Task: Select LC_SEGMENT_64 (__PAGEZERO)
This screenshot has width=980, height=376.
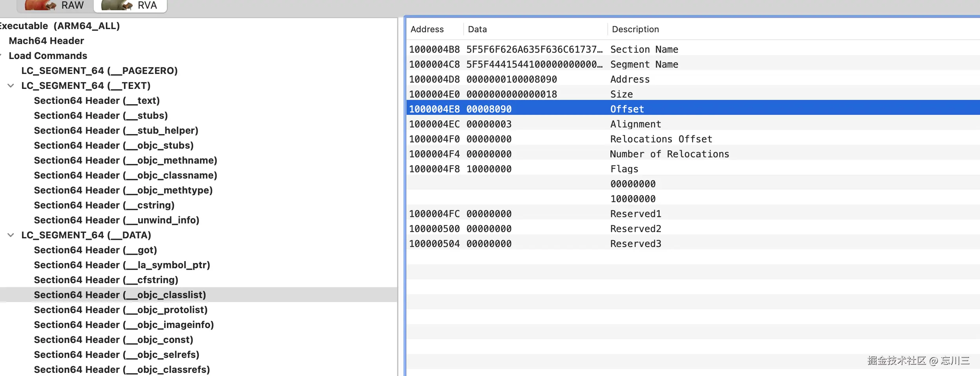Action: (x=100, y=70)
